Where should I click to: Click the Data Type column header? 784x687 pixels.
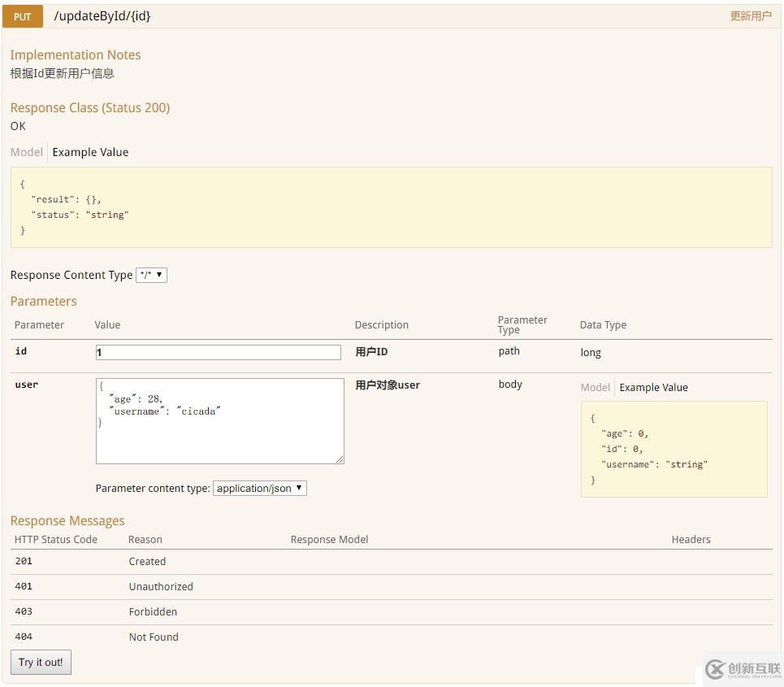tap(603, 324)
